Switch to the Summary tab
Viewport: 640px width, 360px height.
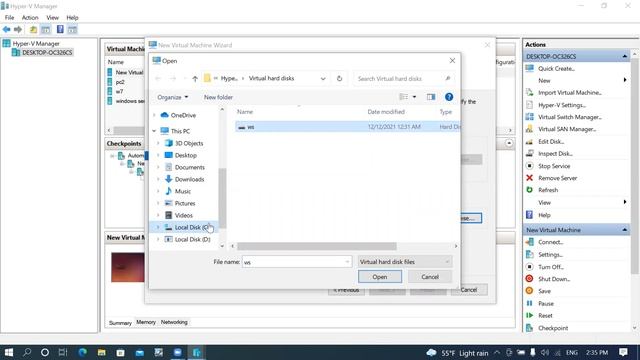click(120, 322)
